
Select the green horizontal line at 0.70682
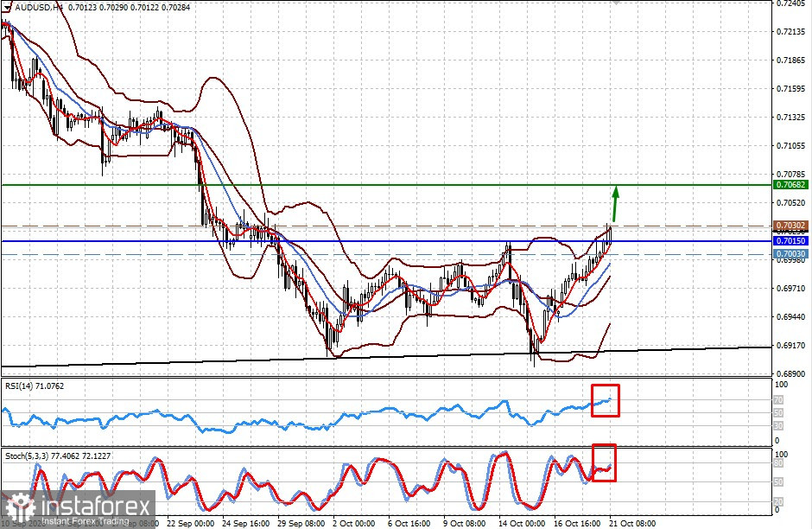386,185
